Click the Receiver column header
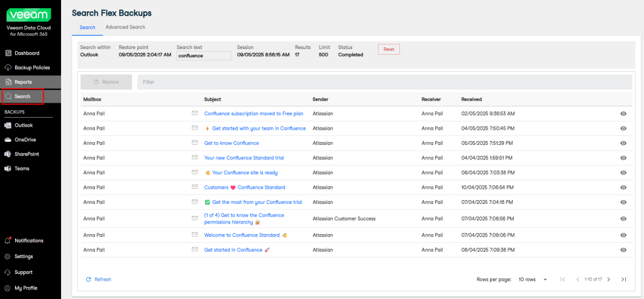 (x=431, y=99)
